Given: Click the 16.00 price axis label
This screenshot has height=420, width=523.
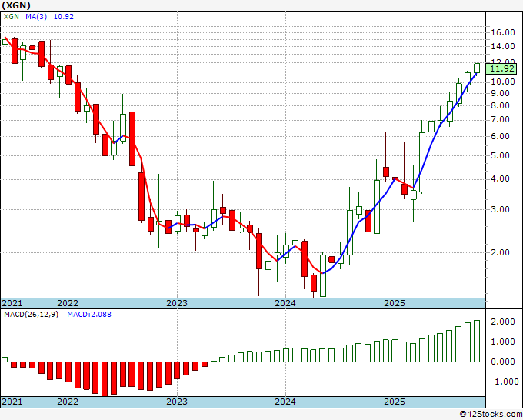Looking at the screenshot, I should [x=503, y=33].
